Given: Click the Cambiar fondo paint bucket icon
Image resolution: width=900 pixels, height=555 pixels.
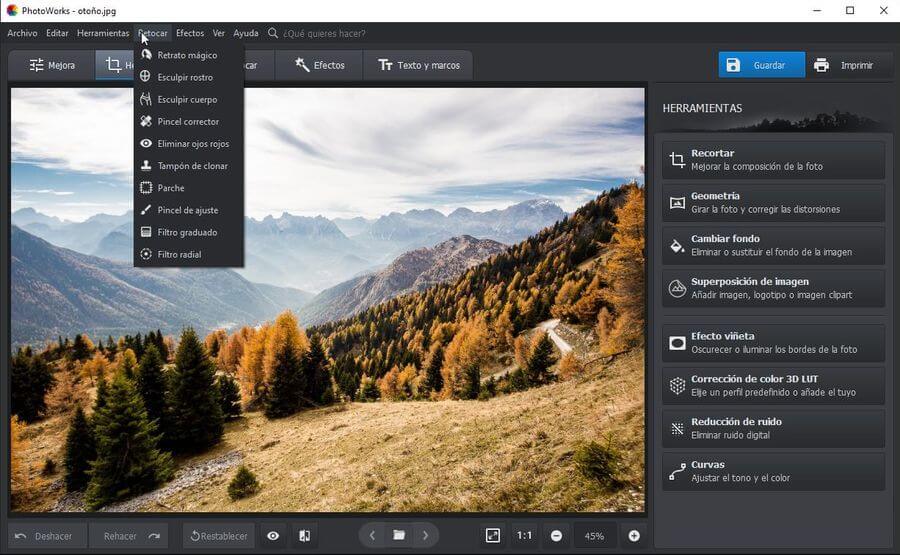Looking at the screenshot, I should 677,246.
